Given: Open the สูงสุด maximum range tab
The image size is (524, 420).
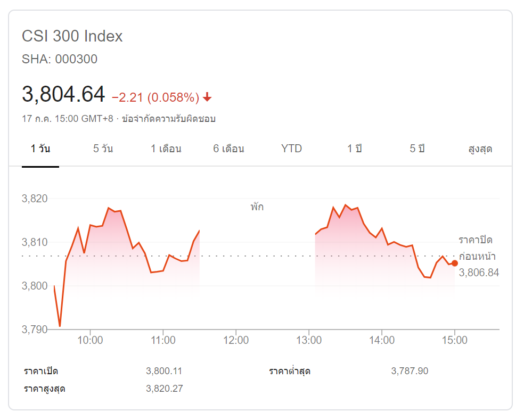Looking at the screenshot, I should pos(480,149).
